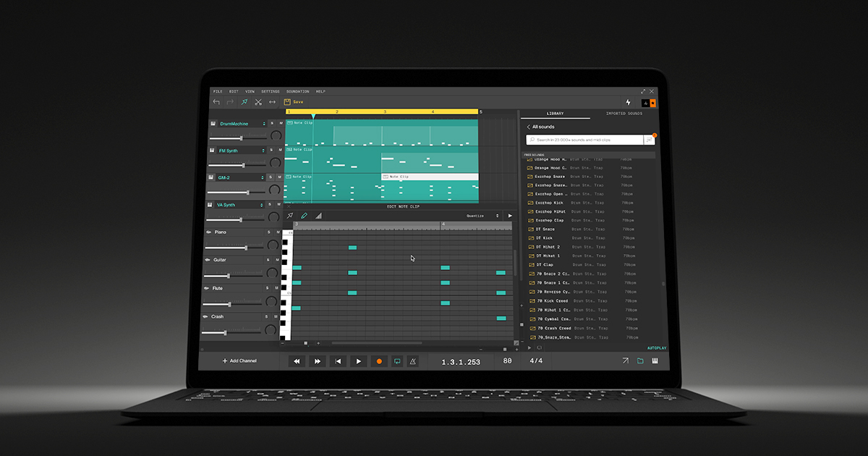Image resolution: width=868 pixels, height=456 pixels.
Task: Click the virtual keyboard icon at bottom right
Action: pyautogui.click(x=655, y=360)
